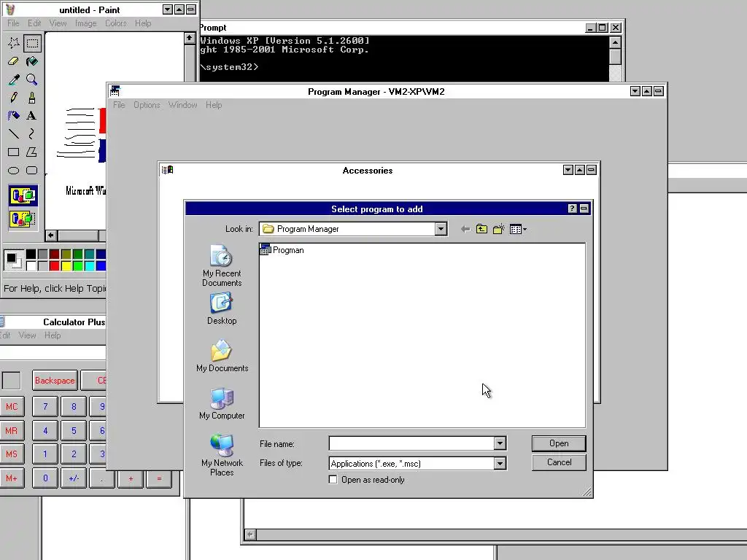Open the Colors menu in Paint
Image resolution: width=747 pixels, height=560 pixels.
tap(116, 23)
